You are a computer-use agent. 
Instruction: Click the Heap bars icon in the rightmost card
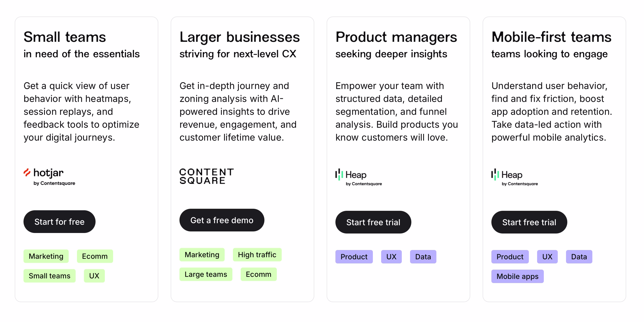[494, 175]
